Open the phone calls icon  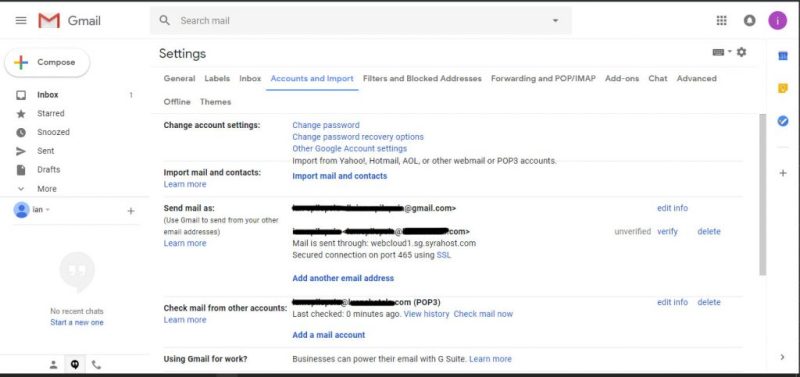tap(96, 364)
